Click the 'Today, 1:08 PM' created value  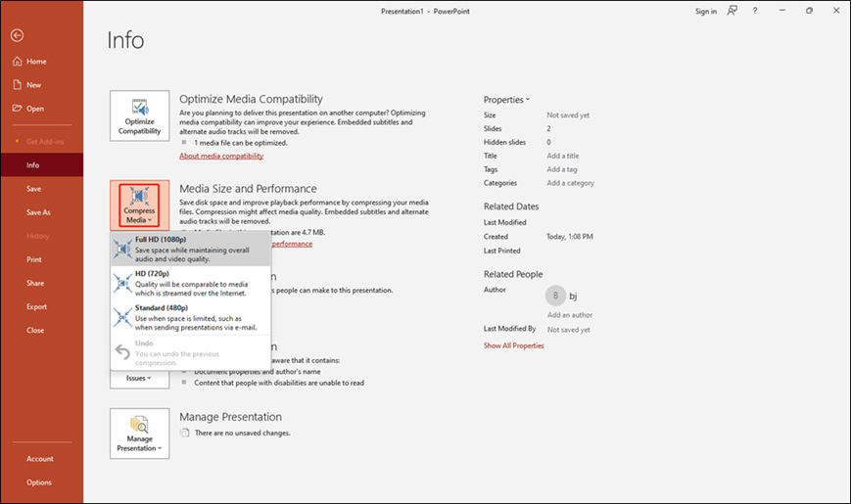[569, 237]
